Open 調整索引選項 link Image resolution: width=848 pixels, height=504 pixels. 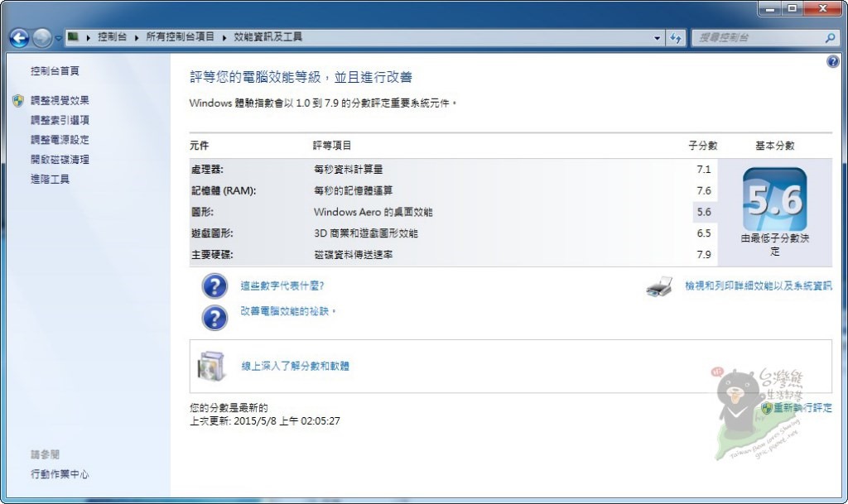60,120
